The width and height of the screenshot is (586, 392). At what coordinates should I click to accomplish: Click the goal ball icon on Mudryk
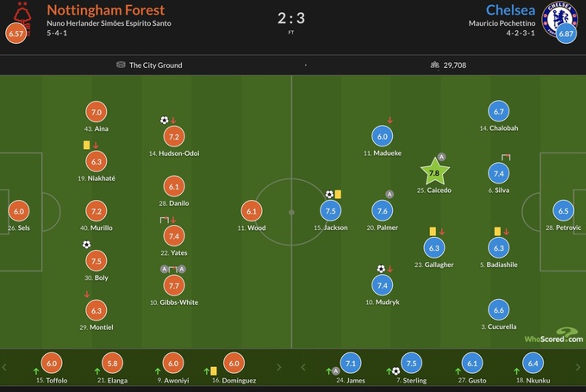tap(380, 269)
